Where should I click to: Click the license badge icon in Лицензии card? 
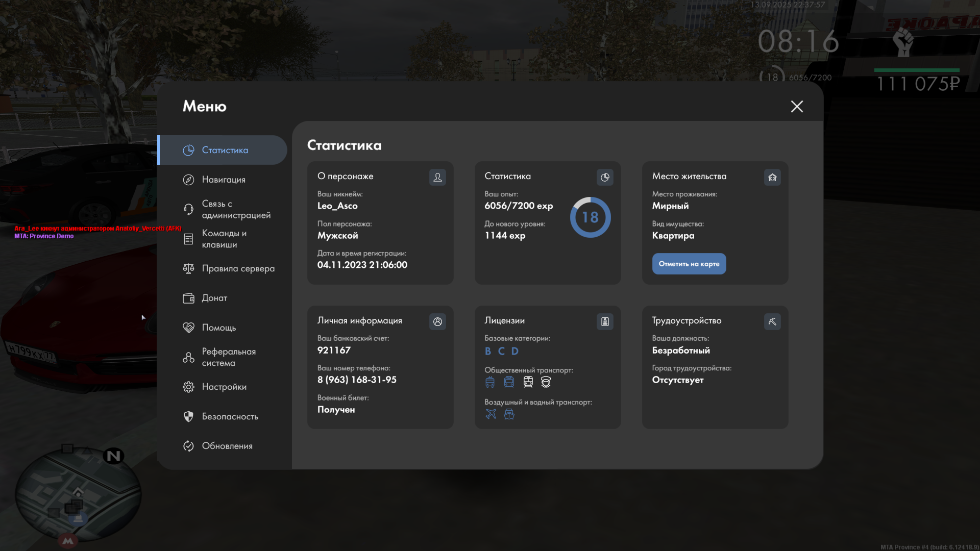605,321
